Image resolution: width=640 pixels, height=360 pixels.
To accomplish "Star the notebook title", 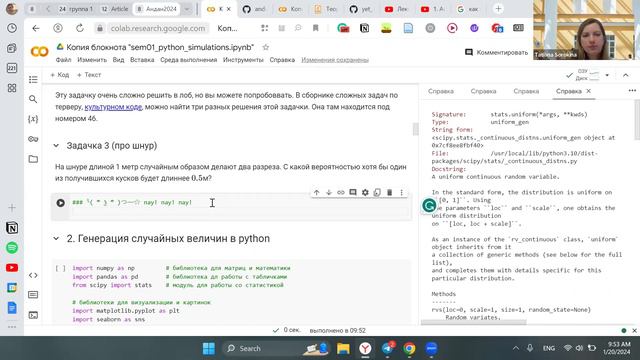I will tap(266, 47).
